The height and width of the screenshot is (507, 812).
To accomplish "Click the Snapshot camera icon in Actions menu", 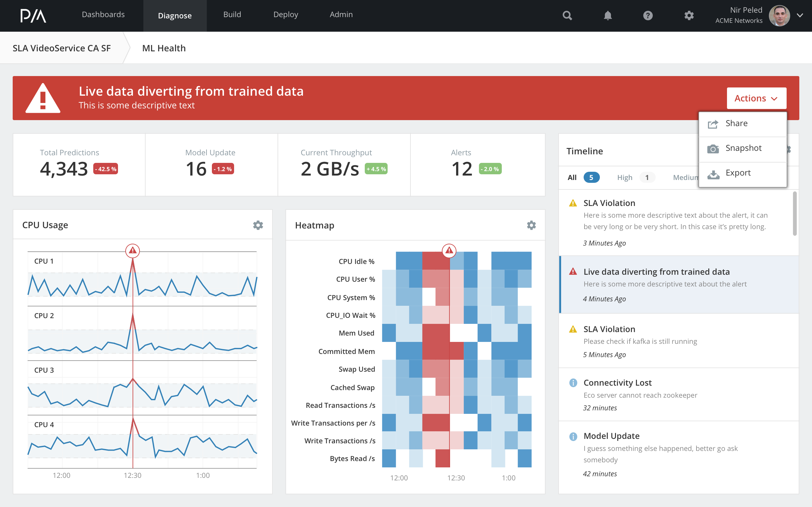I will [x=713, y=148].
